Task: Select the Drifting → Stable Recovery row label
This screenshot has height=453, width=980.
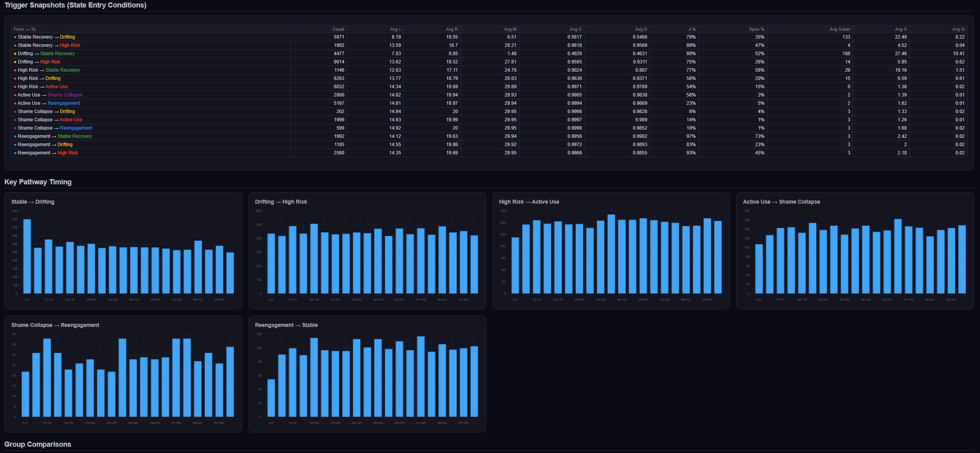Action: tap(44, 54)
